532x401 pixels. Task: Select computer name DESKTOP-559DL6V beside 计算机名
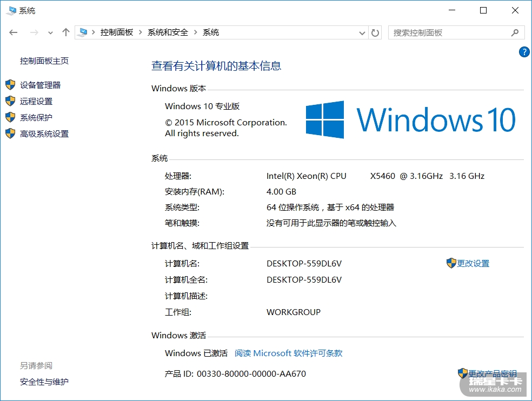(x=304, y=264)
